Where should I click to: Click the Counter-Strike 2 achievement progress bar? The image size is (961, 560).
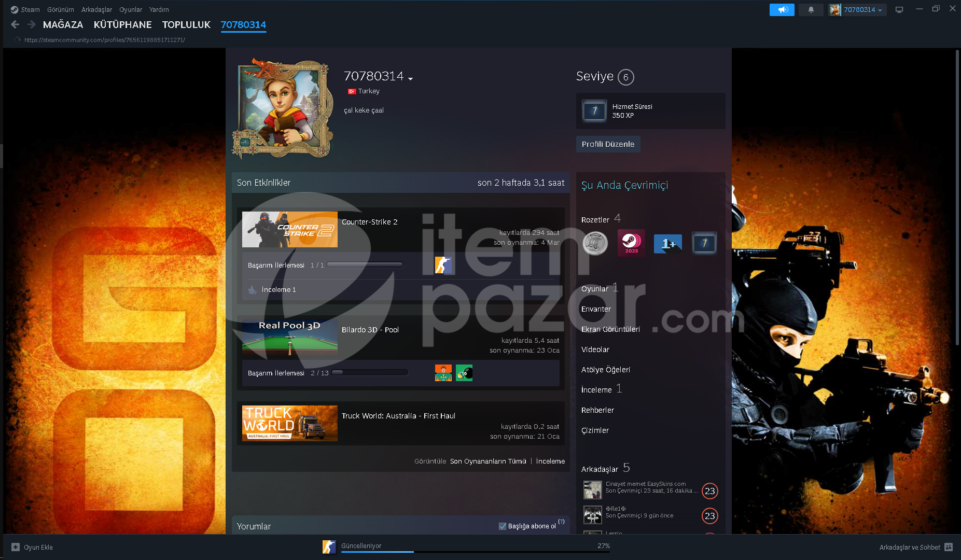365,265
